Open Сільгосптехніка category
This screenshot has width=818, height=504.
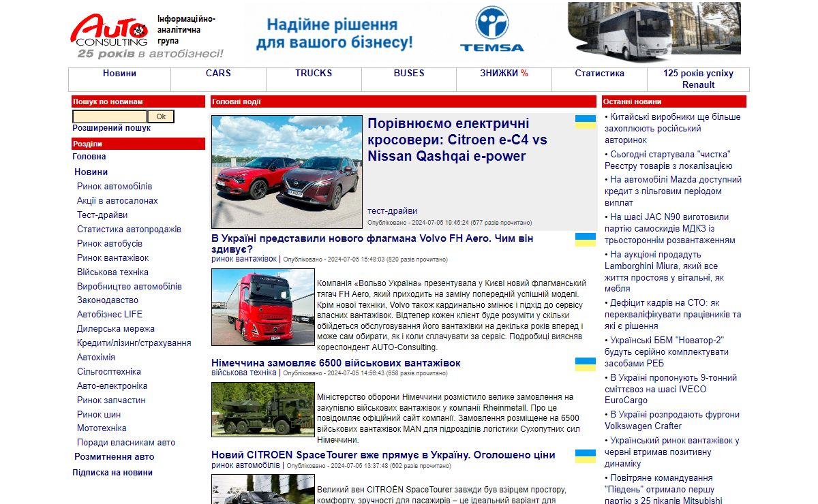tap(109, 372)
